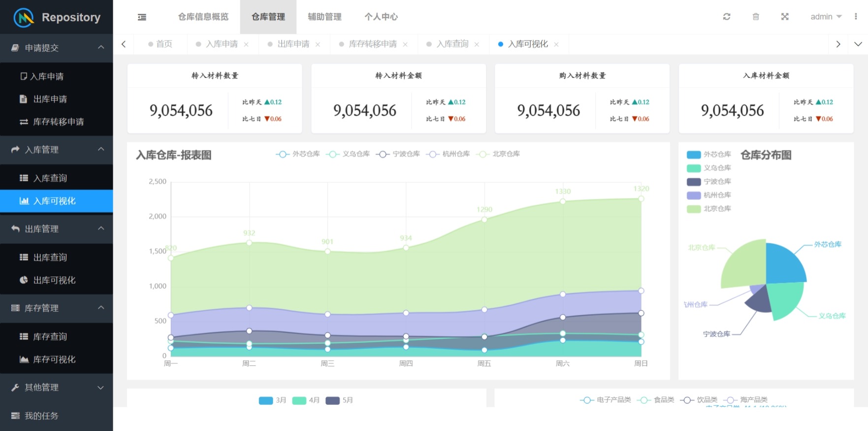
Task: Toggle 外芯仓库 series in report chart legend
Action: pos(298,154)
